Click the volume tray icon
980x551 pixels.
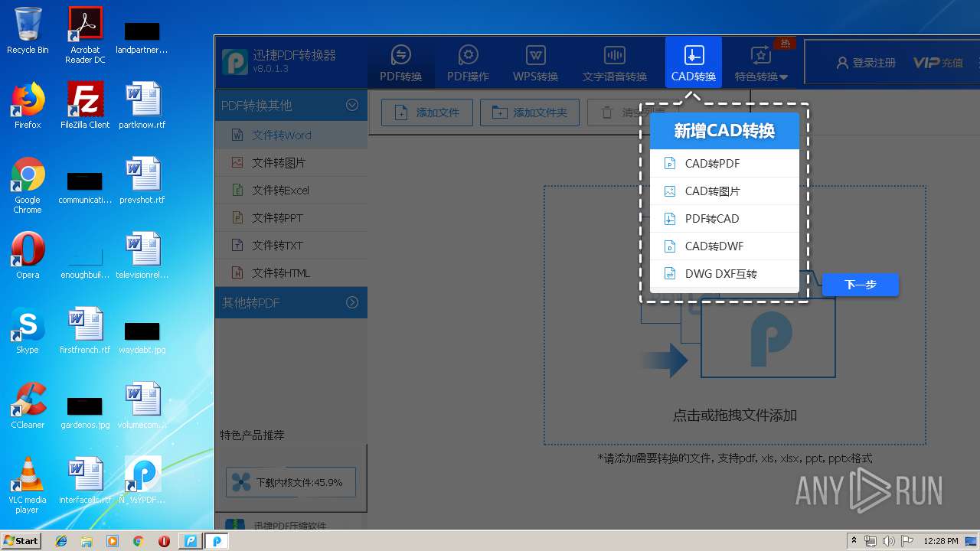tap(889, 541)
